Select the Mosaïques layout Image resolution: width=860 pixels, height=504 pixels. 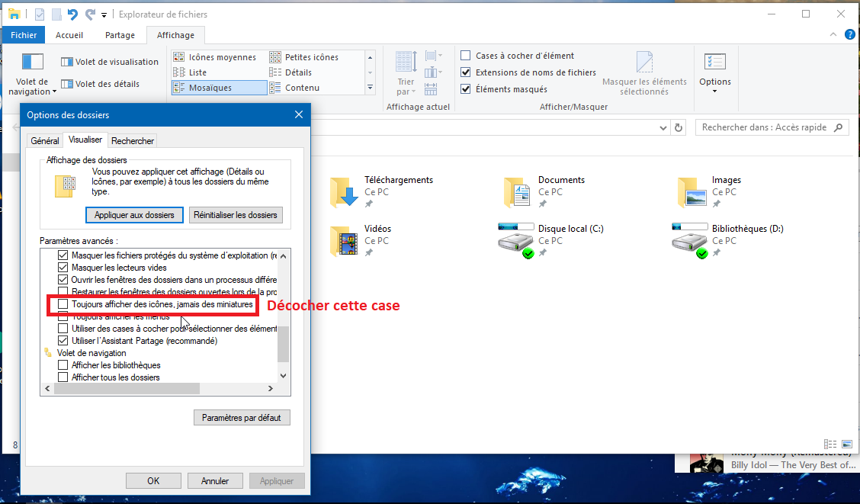point(220,88)
